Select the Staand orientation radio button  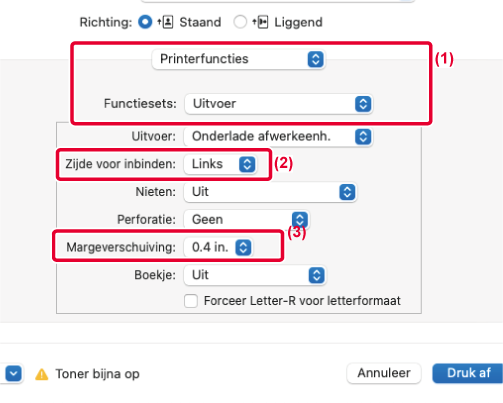pyautogui.click(x=145, y=22)
